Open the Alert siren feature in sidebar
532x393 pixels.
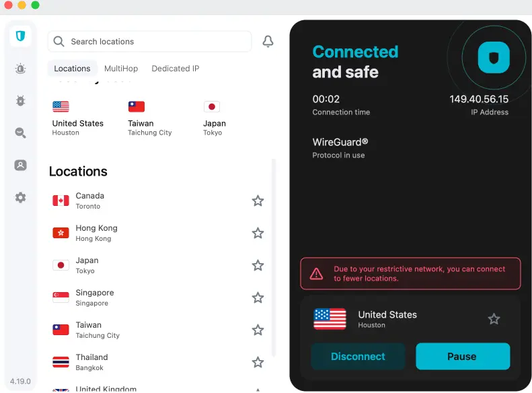pos(20,69)
